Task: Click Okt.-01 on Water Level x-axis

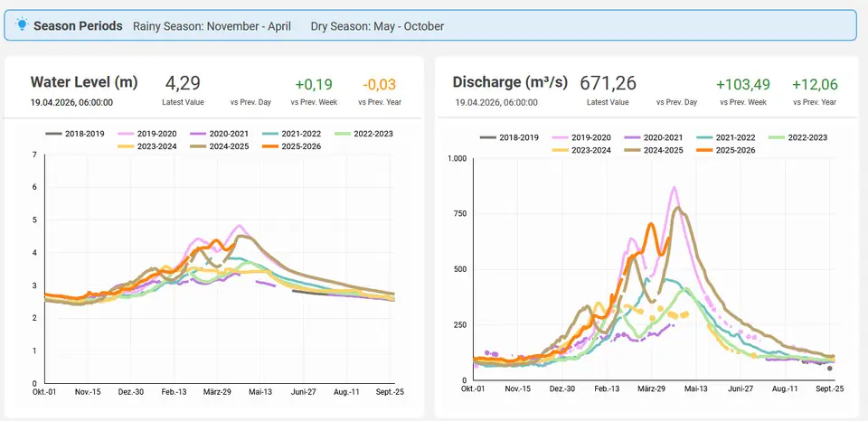Action: coord(45,392)
